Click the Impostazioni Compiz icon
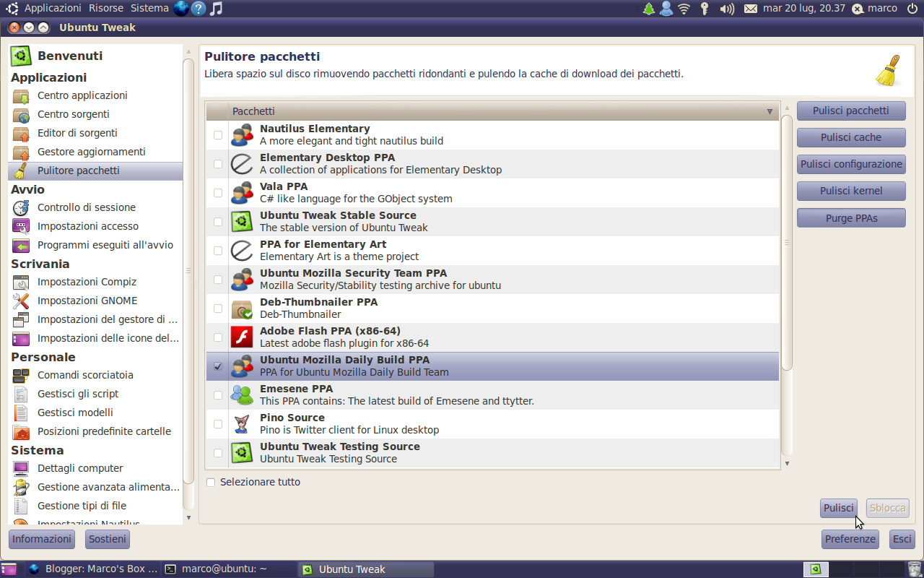The image size is (924, 578). point(22,282)
